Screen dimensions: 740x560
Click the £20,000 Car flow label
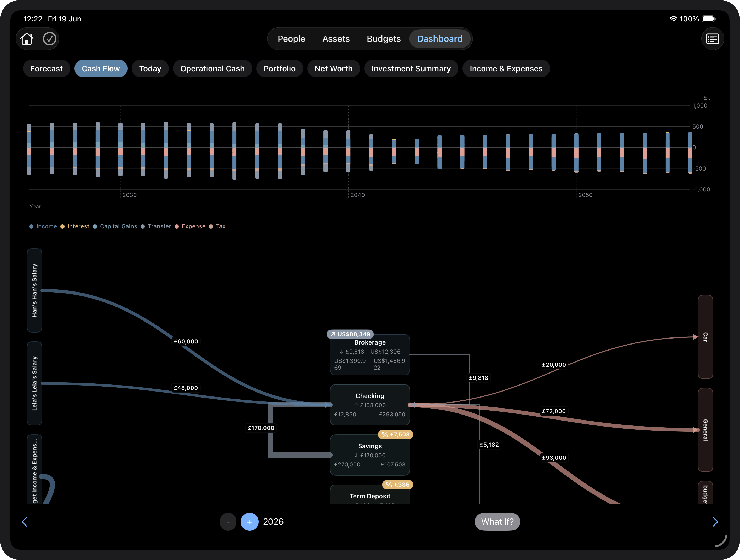click(554, 365)
